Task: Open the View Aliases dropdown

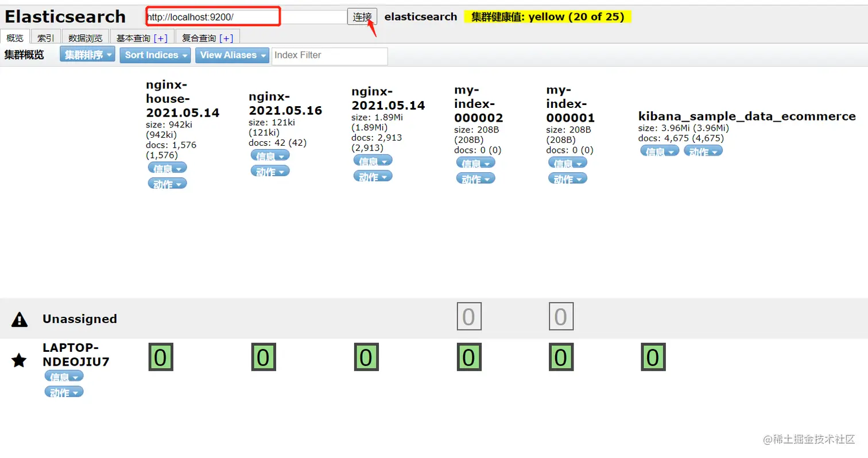Action: tap(232, 55)
